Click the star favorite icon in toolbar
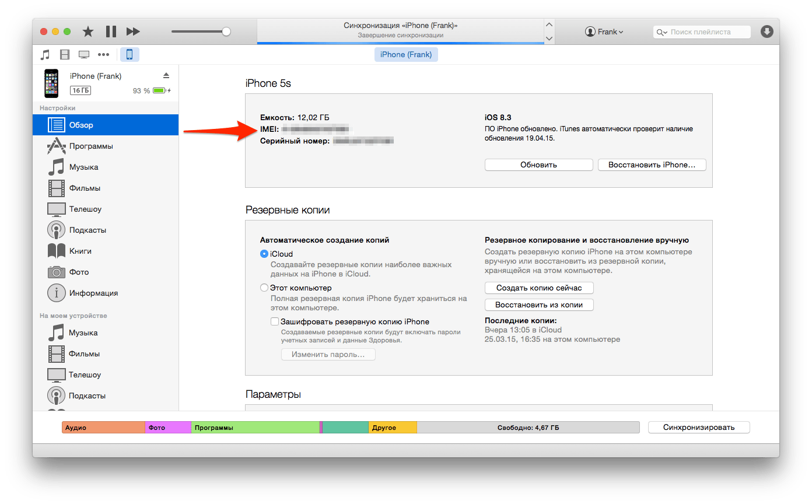Image resolution: width=812 pixels, height=504 pixels. 88,32
